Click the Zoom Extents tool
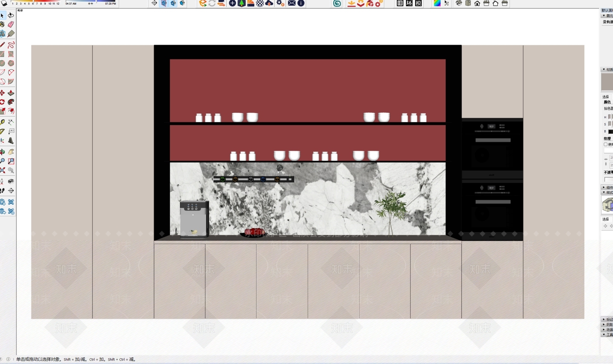 (2, 170)
